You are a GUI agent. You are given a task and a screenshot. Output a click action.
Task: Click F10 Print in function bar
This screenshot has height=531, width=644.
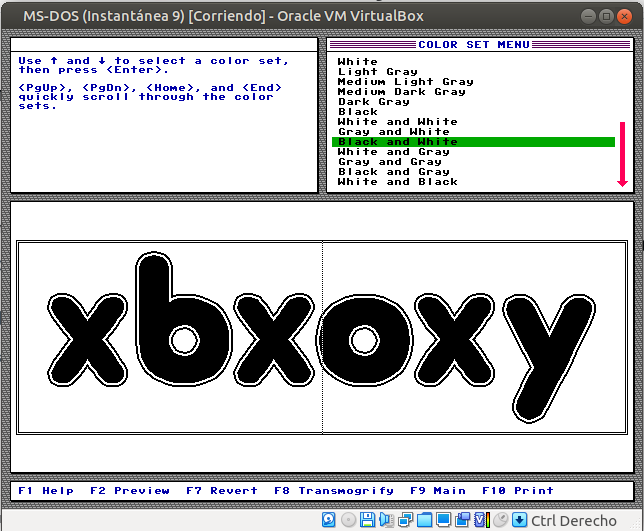[x=518, y=490]
